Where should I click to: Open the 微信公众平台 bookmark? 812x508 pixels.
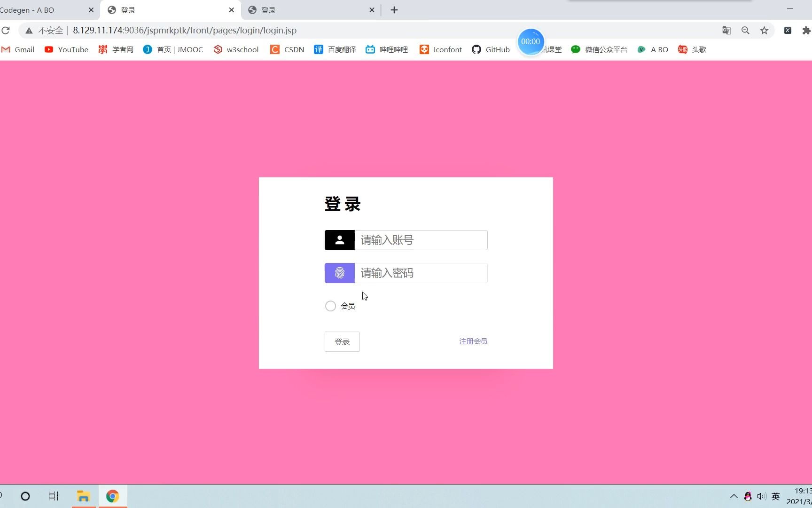coord(599,50)
